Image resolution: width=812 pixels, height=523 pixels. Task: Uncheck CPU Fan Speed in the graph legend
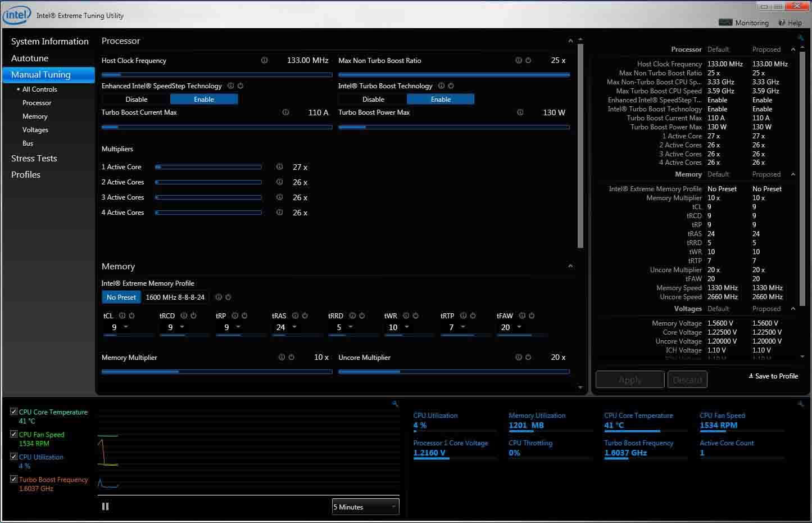pos(13,434)
